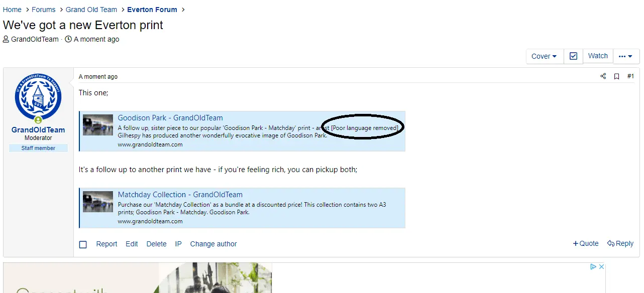Tick the post selection checkbox beside Report
644x293 pixels.
83,244
